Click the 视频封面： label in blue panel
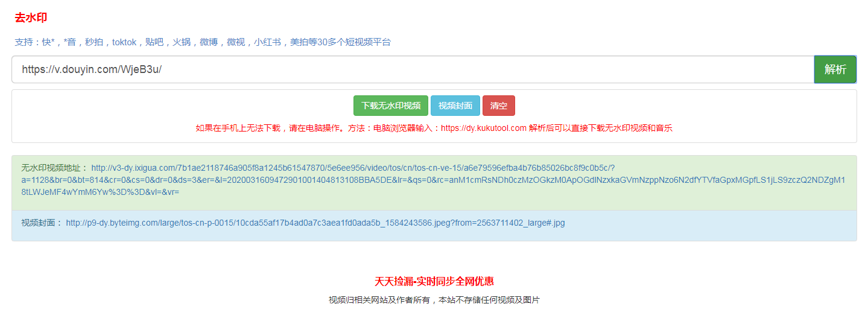Image resolution: width=868 pixels, height=321 pixels. pyautogui.click(x=42, y=223)
